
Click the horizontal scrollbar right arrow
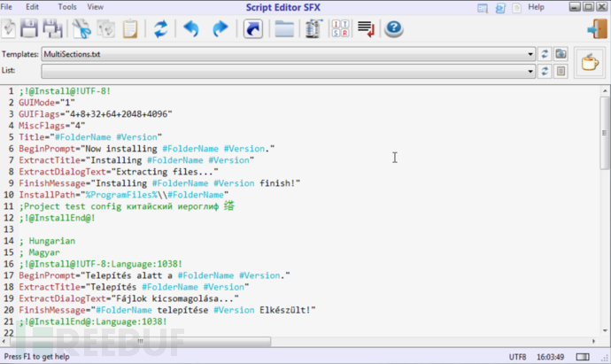coord(593,341)
